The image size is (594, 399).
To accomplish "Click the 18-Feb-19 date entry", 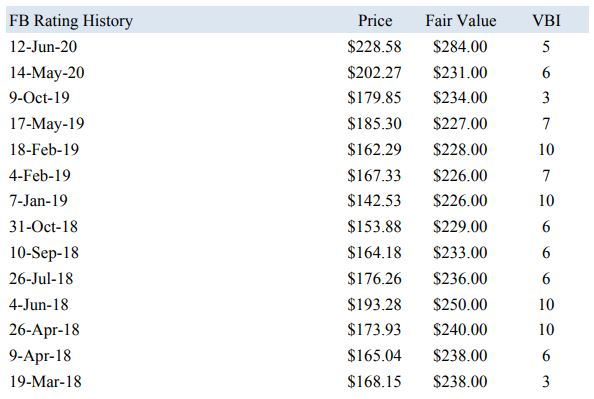I will 44,149.
